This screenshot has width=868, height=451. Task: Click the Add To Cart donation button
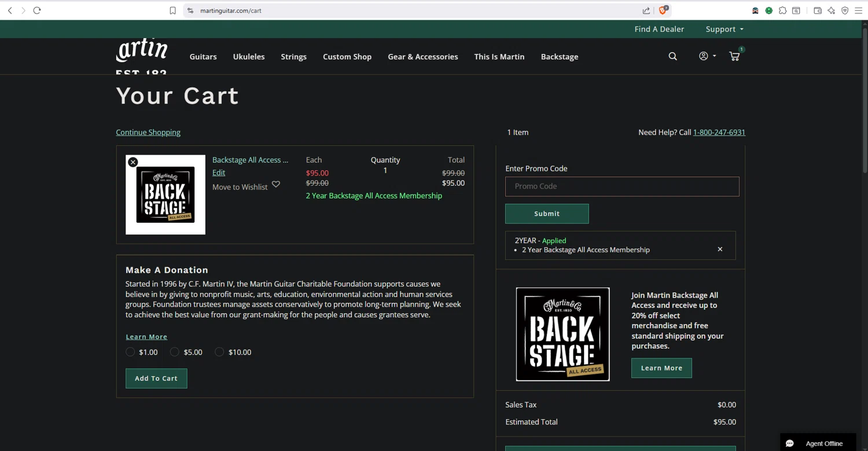pos(156,378)
